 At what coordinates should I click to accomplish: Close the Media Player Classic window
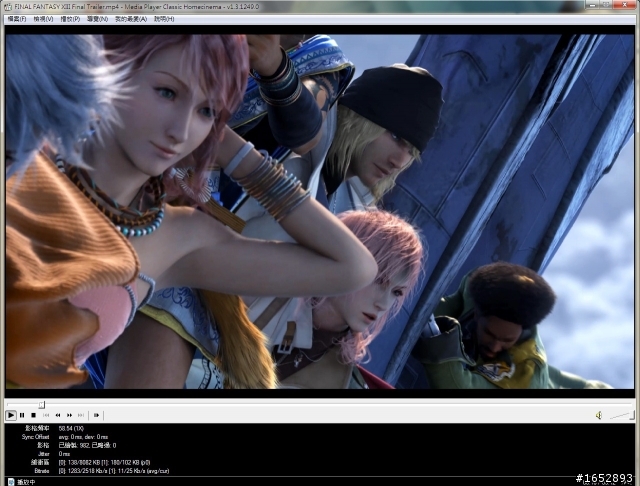(625, 4)
